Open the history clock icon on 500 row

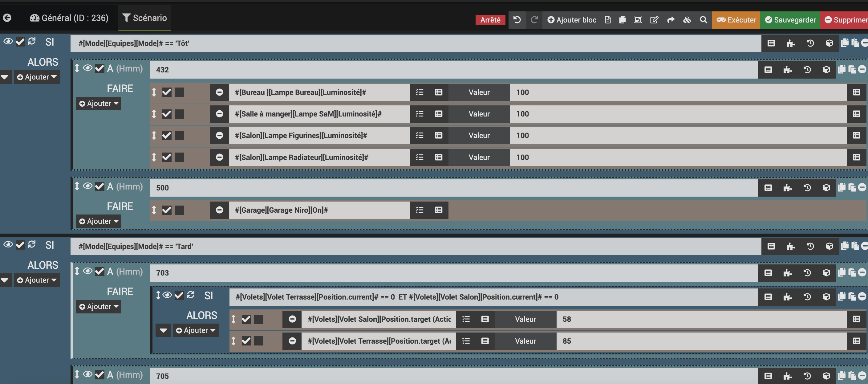[x=807, y=188]
